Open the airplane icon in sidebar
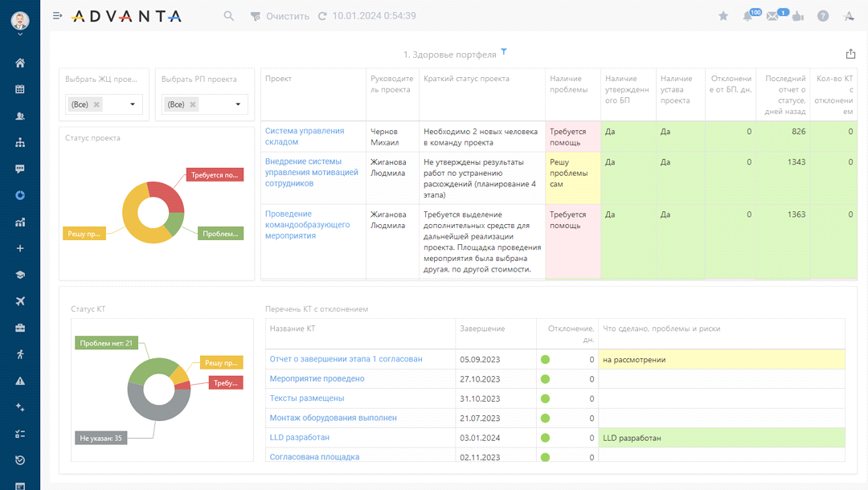This screenshot has width=868, height=490. pyautogui.click(x=20, y=301)
